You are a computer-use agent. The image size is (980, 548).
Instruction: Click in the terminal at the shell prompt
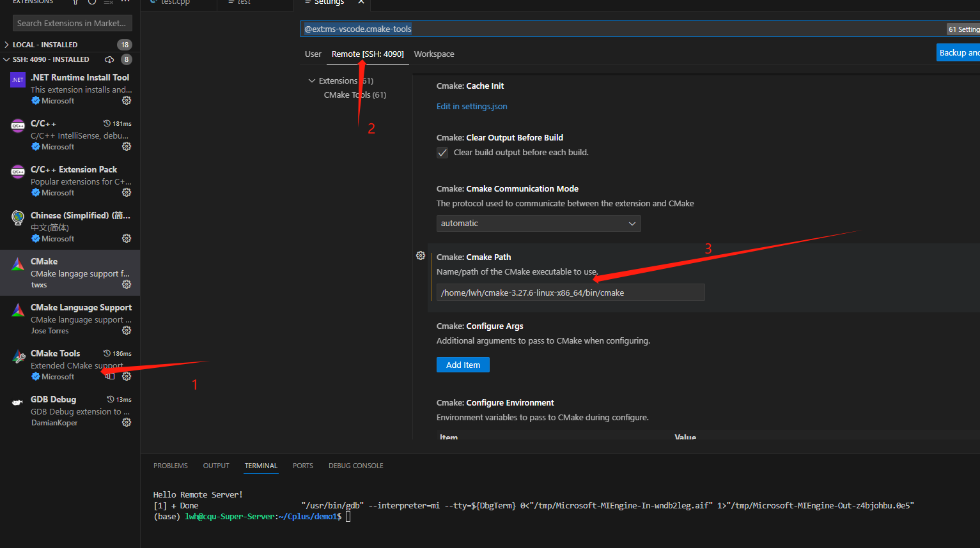348,517
